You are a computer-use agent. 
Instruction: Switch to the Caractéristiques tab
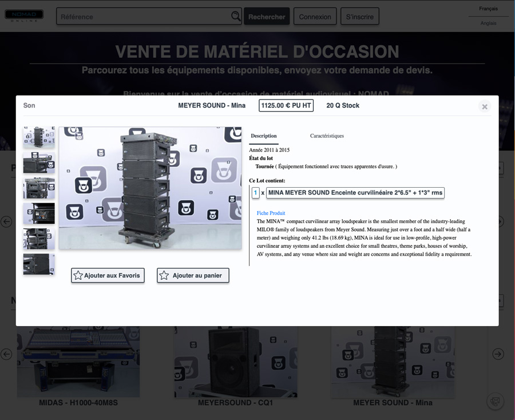tap(327, 136)
